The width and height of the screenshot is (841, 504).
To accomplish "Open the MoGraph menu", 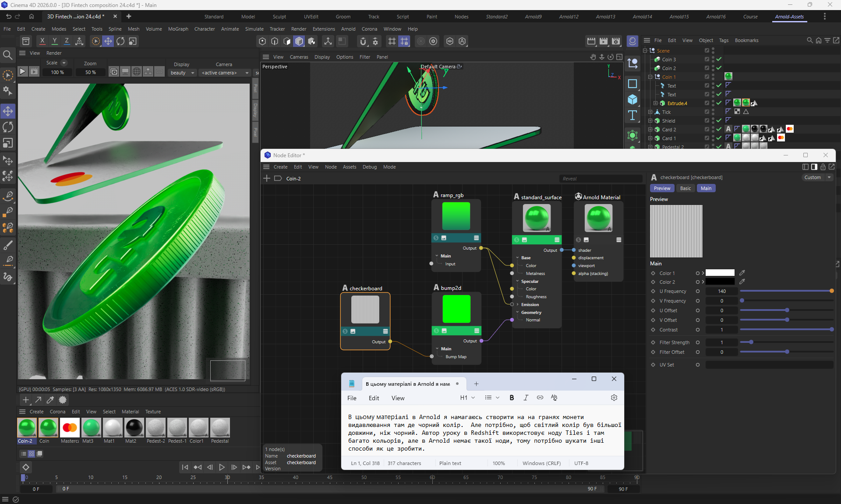I will pos(178,29).
